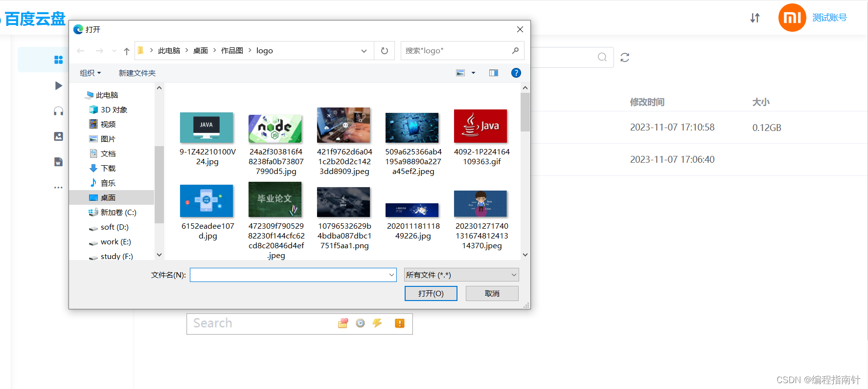Refresh the logo folder in the dialog
The width and height of the screenshot is (868, 389).
pos(385,51)
